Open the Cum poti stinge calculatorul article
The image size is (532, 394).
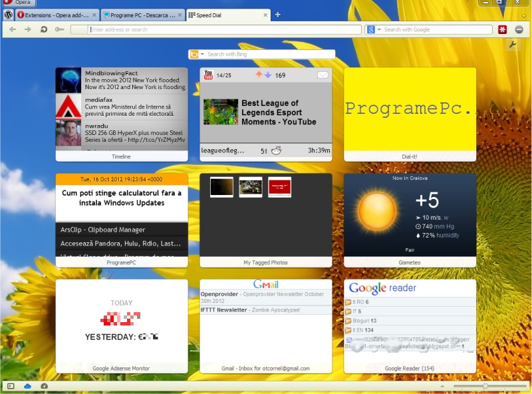[x=122, y=198]
